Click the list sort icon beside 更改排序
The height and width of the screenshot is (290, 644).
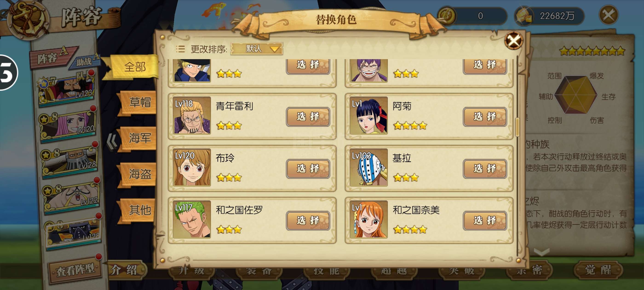180,49
